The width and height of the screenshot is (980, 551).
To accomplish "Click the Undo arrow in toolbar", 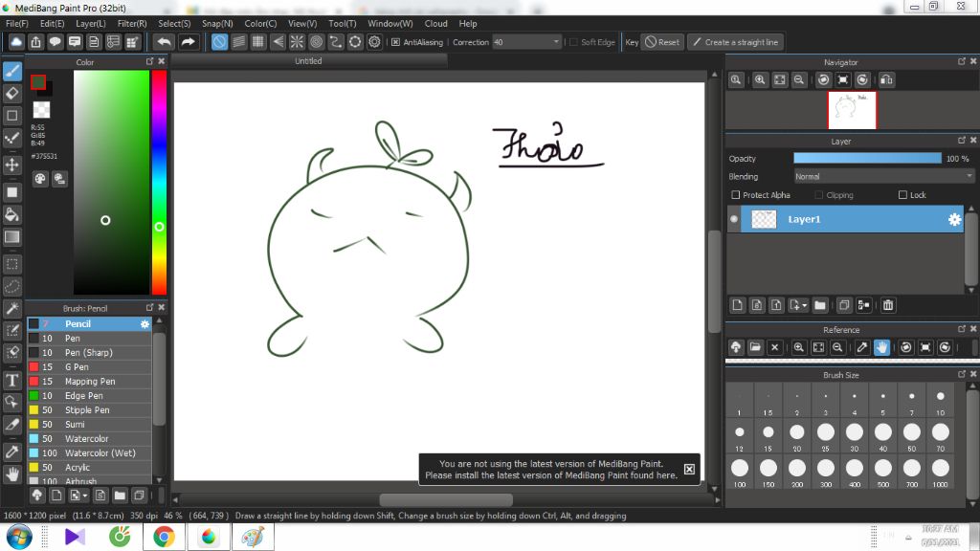I will (x=164, y=42).
